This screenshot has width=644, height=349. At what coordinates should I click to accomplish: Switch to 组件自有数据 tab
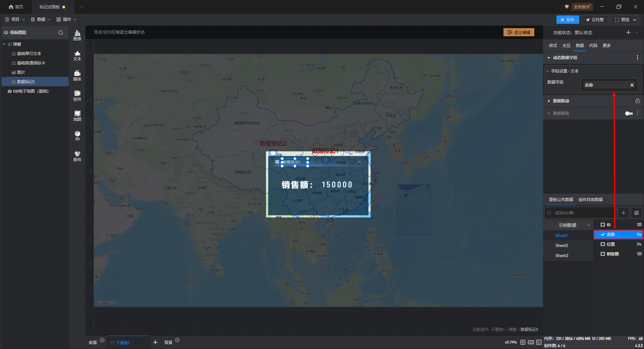pyautogui.click(x=591, y=200)
